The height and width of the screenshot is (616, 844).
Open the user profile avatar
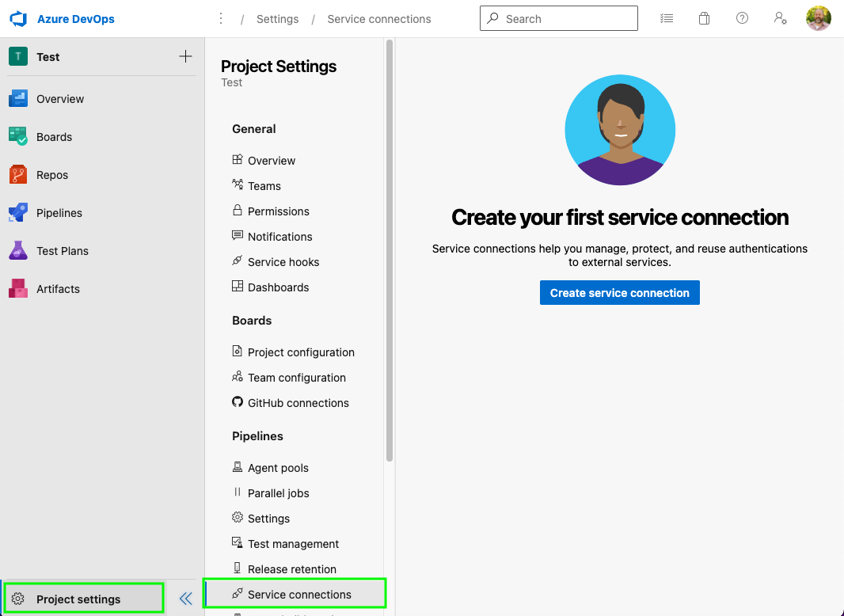point(819,18)
